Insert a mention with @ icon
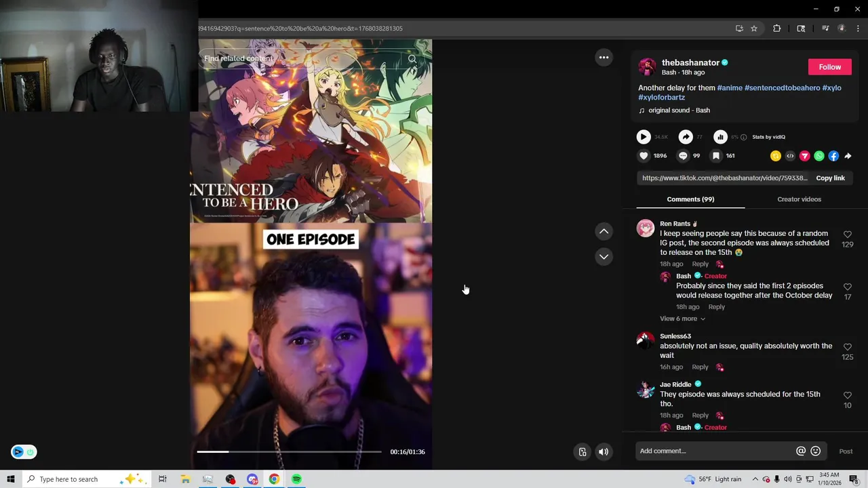This screenshot has width=868, height=488. 801,451
